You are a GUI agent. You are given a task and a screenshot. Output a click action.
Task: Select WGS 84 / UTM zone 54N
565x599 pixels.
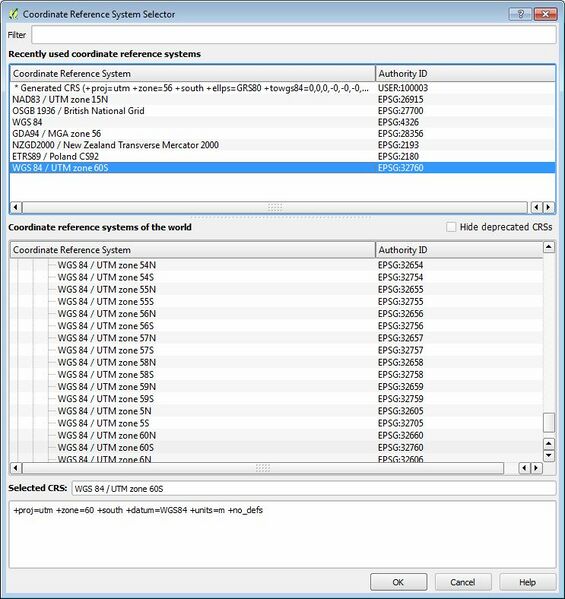(107, 265)
